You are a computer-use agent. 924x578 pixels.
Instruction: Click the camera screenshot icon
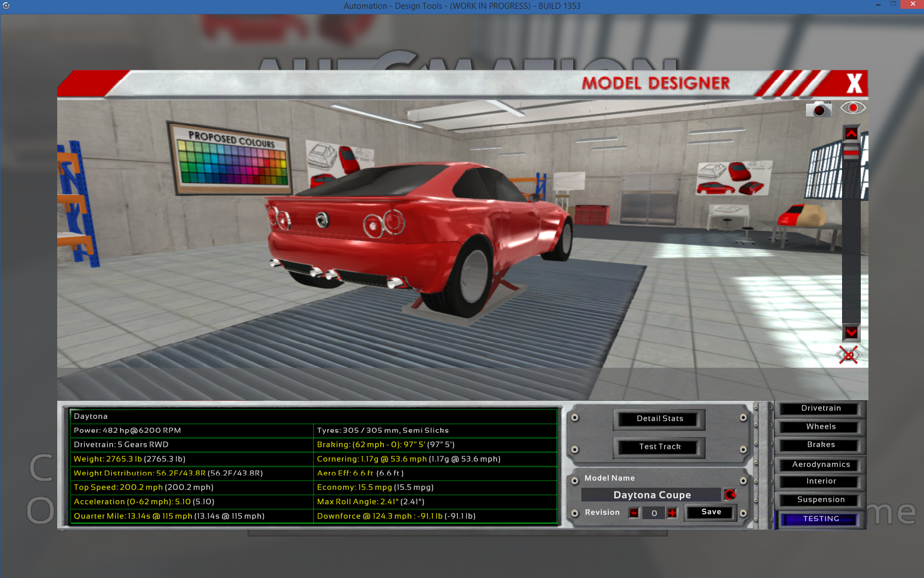(818, 109)
